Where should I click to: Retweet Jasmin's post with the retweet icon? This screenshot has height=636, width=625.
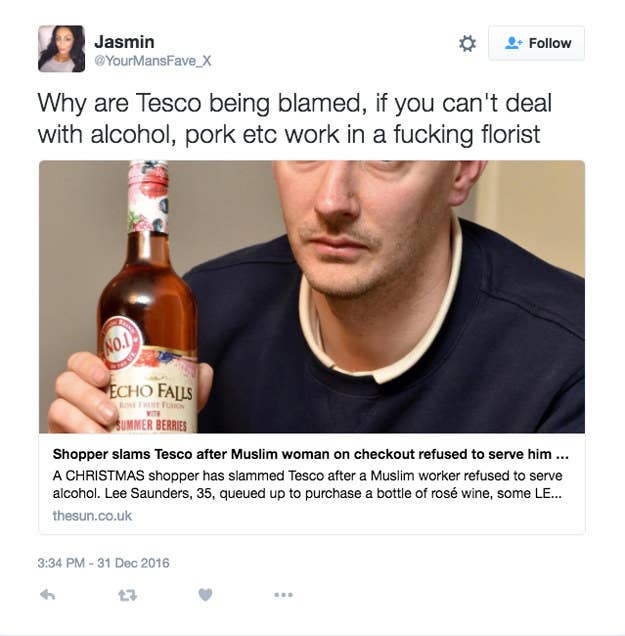[x=127, y=595]
